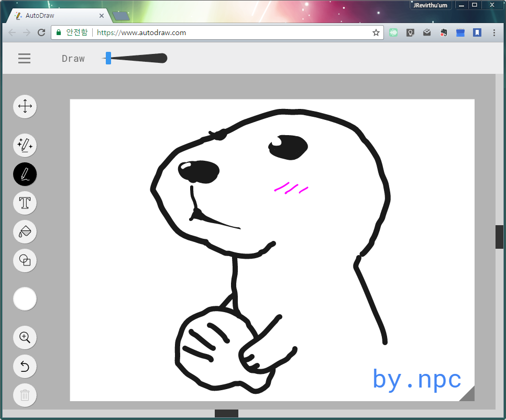
Task: Select the Type text tool
Action: (25, 203)
